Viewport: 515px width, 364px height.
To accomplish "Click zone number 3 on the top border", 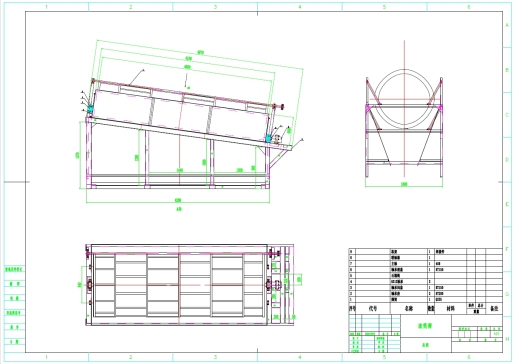I will click(215, 6).
